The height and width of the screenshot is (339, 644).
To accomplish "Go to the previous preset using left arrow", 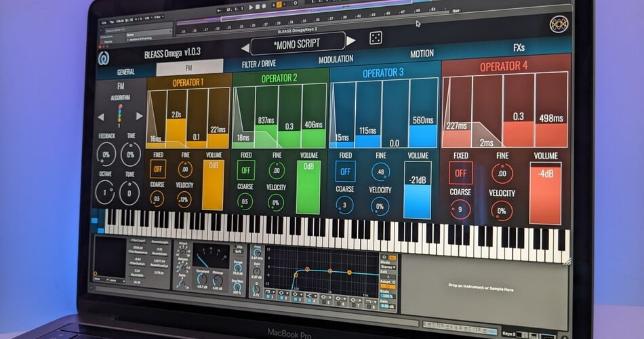I will point(245,47).
